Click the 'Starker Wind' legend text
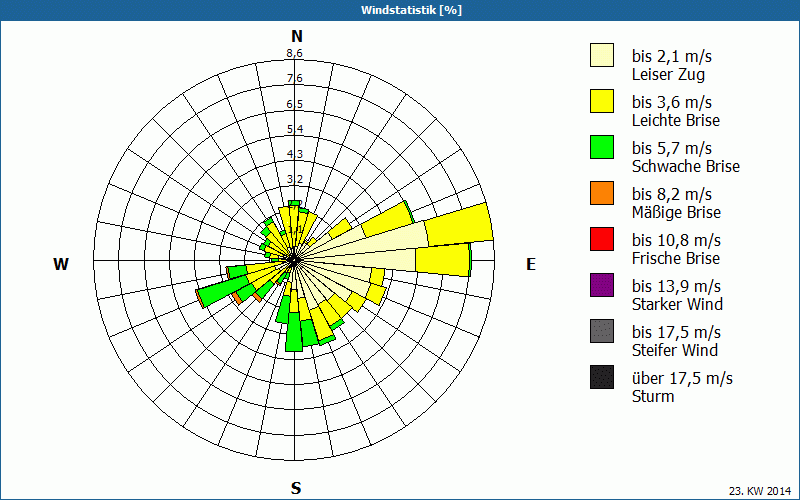 pyautogui.click(x=677, y=304)
